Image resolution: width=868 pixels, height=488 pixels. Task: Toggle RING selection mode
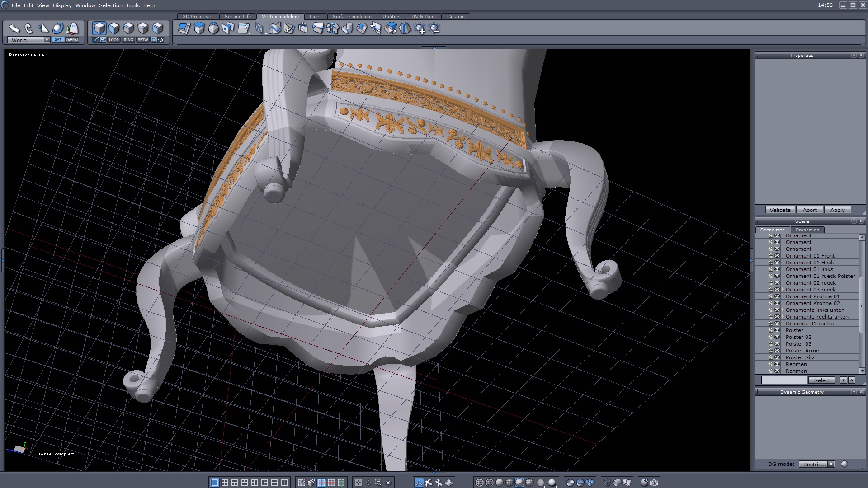pyautogui.click(x=128, y=40)
